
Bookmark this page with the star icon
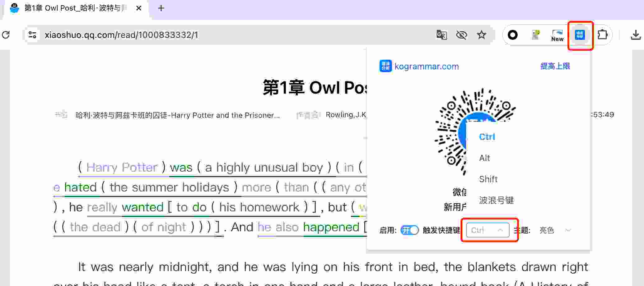481,35
